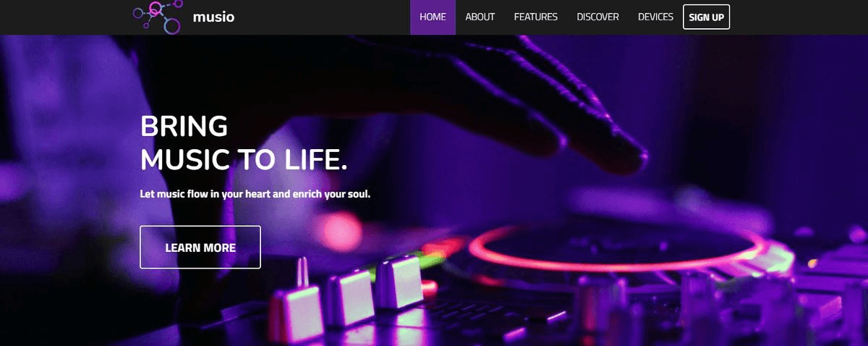Click the 'Let music flow in your heart' subtitle
Screen dimensions: 868x346
[255, 194]
